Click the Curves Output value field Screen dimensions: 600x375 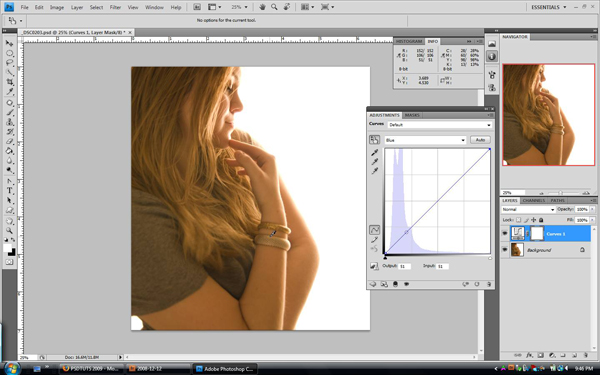click(404, 266)
